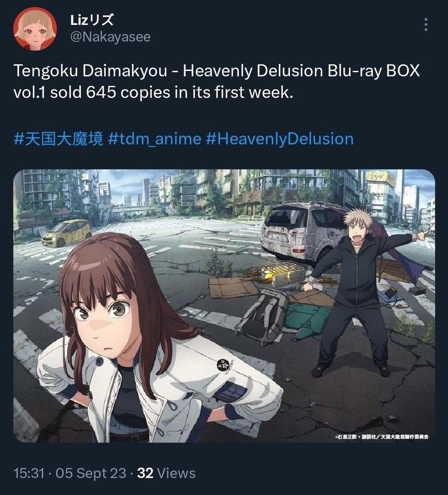Screen dimensions: 448x495
Task: Open the #tdm_anime hashtag
Action: 154,139
